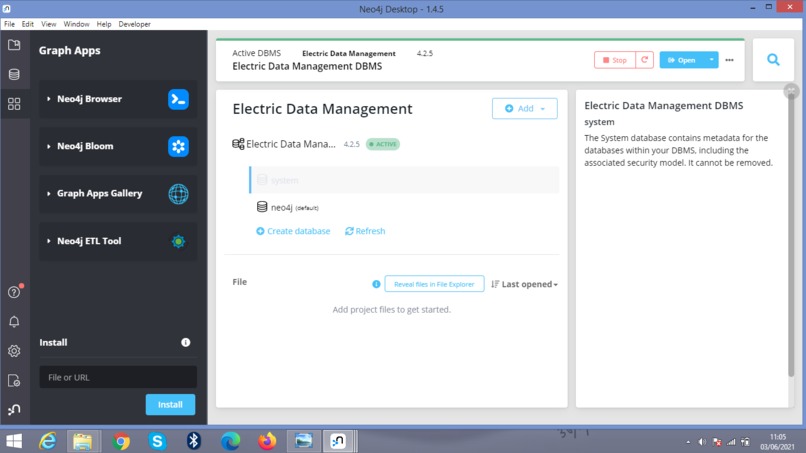Click the File or URL input field
806x453 pixels.
(x=118, y=377)
